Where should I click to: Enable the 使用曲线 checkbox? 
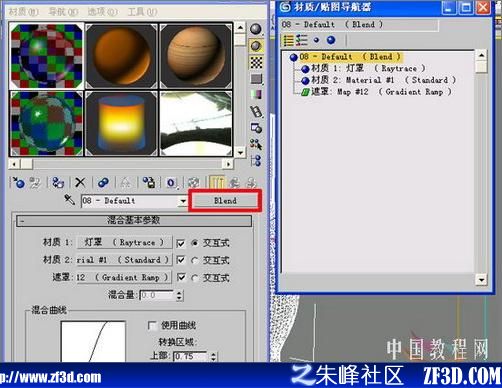[152, 325]
